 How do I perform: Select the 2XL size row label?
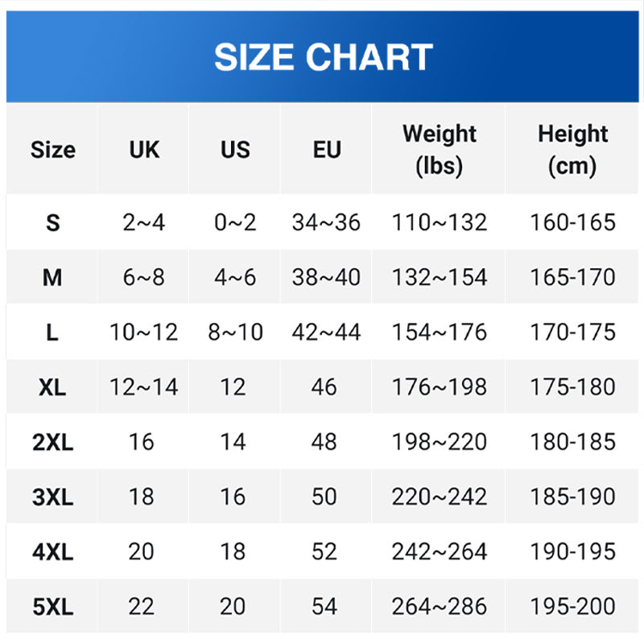(x=52, y=442)
